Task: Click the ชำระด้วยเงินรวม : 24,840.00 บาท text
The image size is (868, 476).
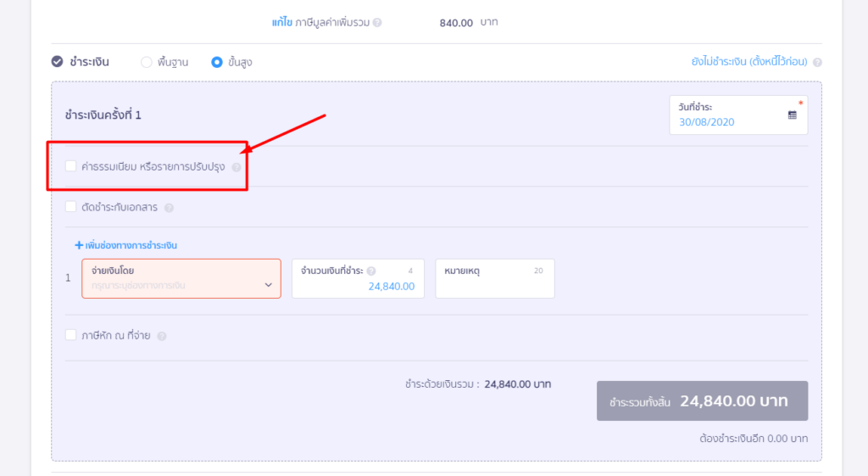Action: 478,384
